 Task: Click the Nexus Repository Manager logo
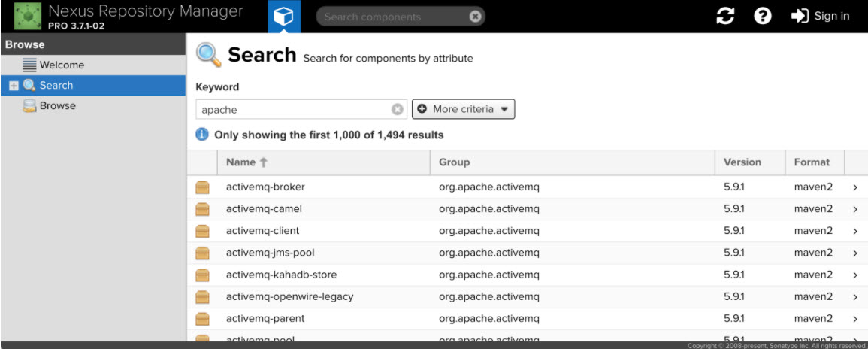pyautogui.click(x=28, y=17)
